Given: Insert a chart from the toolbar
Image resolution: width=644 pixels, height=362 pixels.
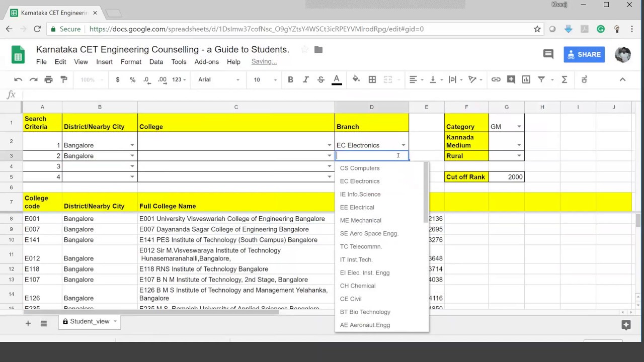Looking at the screenshot, I should pyautogui.click(x=526, y=79).
